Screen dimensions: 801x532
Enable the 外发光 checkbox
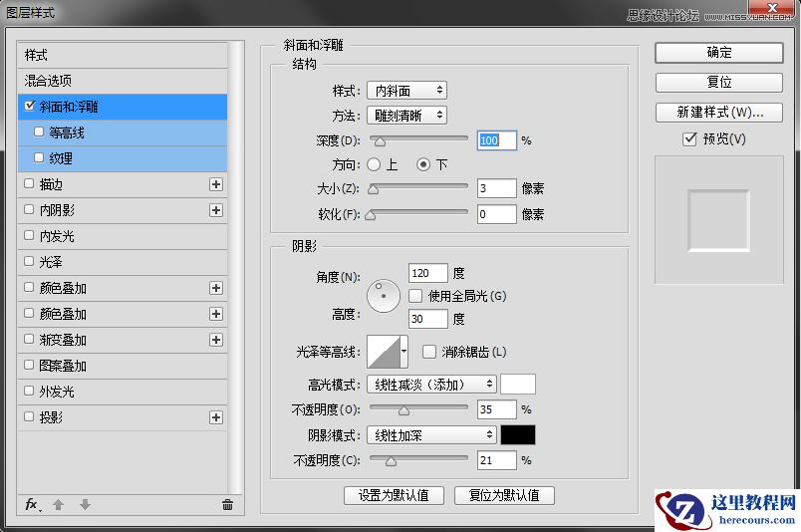tap(29, 391)
